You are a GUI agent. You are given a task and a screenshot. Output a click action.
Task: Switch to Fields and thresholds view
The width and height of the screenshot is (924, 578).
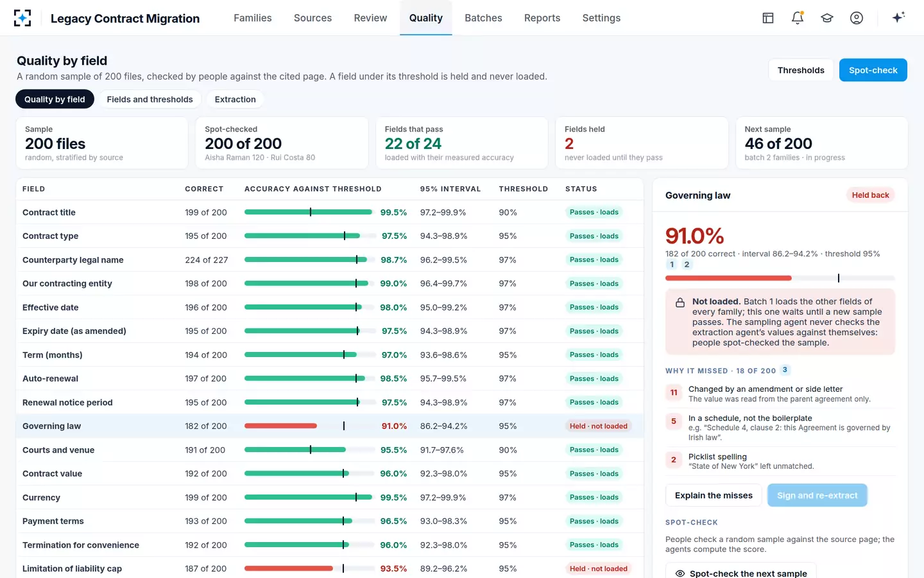(x=150, y=99)
